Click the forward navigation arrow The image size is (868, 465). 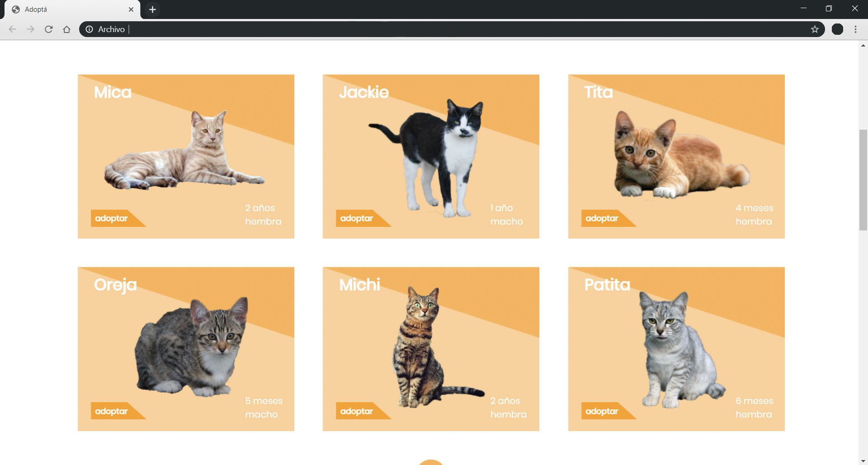coord(31,29)
